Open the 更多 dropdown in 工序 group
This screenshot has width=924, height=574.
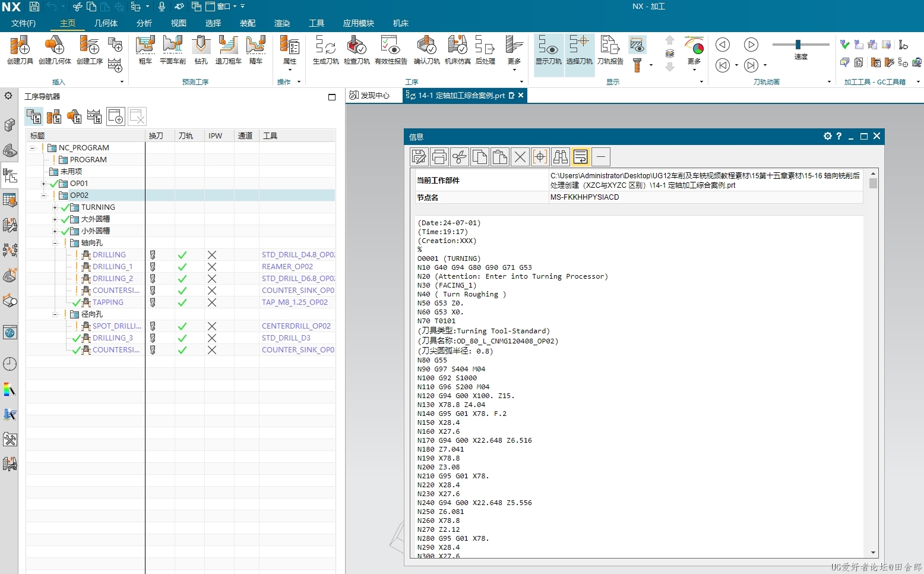pyautogui.click(x=514, y=53)
